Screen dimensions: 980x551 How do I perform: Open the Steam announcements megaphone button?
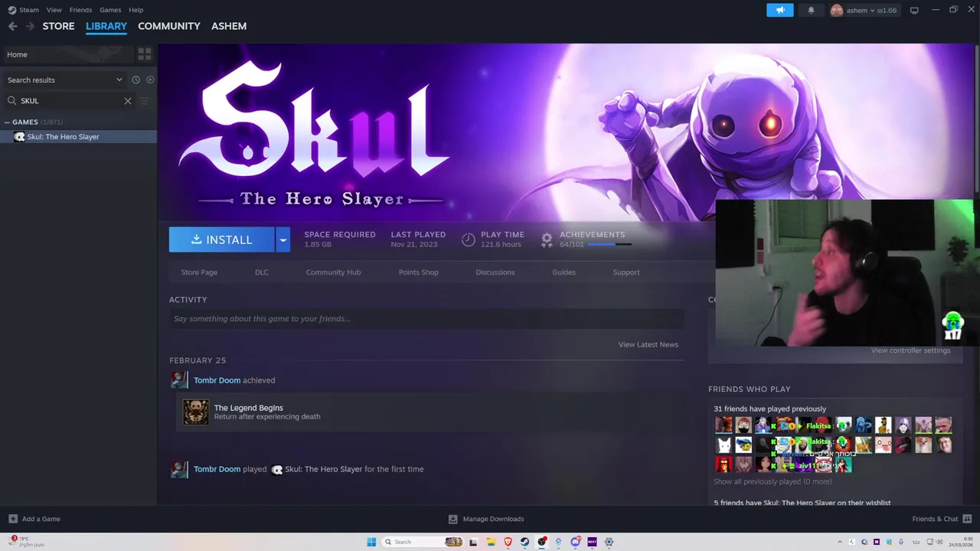780,10
